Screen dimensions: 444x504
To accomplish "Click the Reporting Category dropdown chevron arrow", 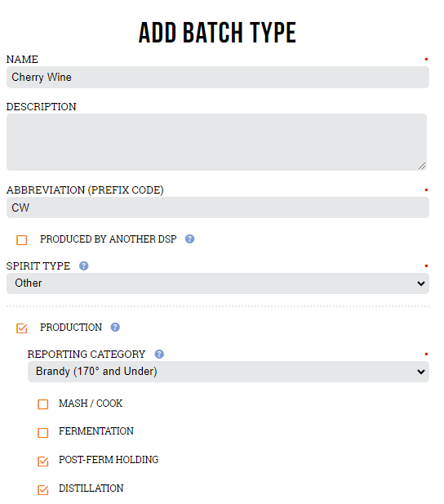I will 421,372.
